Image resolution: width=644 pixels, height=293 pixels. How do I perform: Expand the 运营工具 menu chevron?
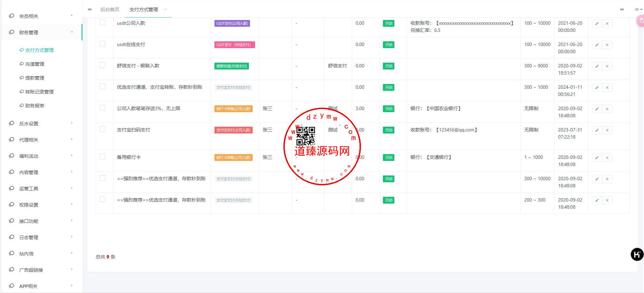point(72,188)
